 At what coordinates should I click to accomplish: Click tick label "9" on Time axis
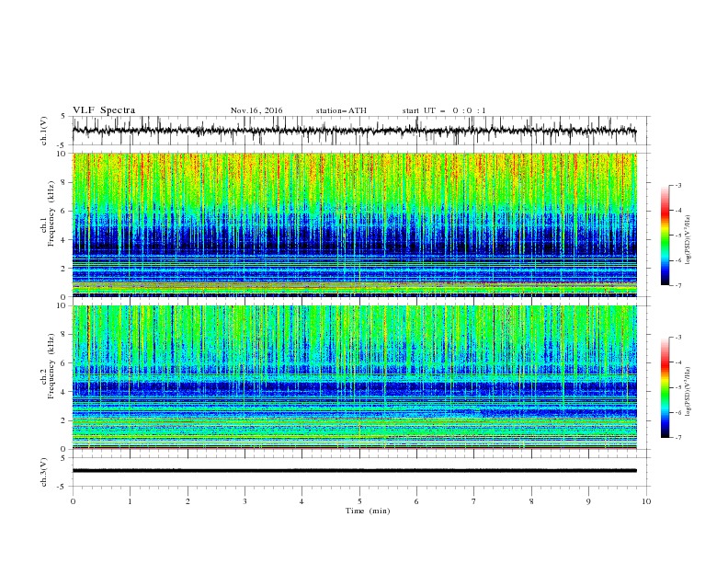(x=589, y=501)
